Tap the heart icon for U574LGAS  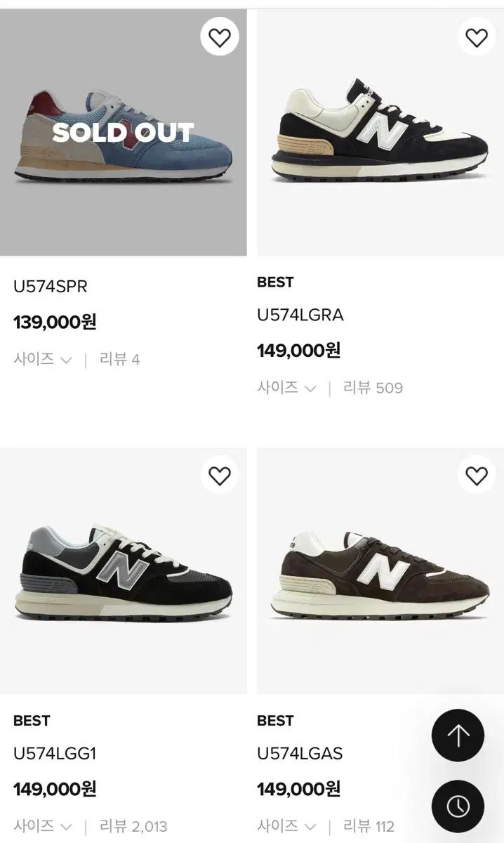pos(477,476)
